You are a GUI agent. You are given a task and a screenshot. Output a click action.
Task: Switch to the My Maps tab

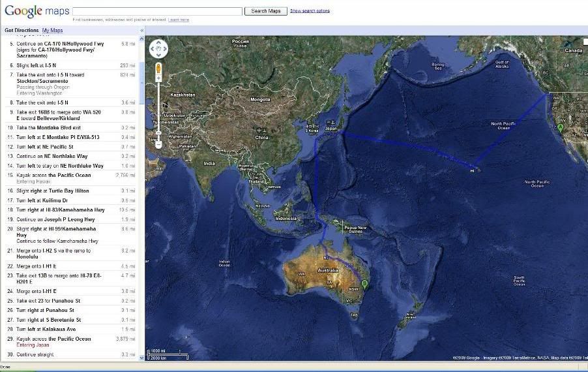pyautogui.click(x=52, y=31)
